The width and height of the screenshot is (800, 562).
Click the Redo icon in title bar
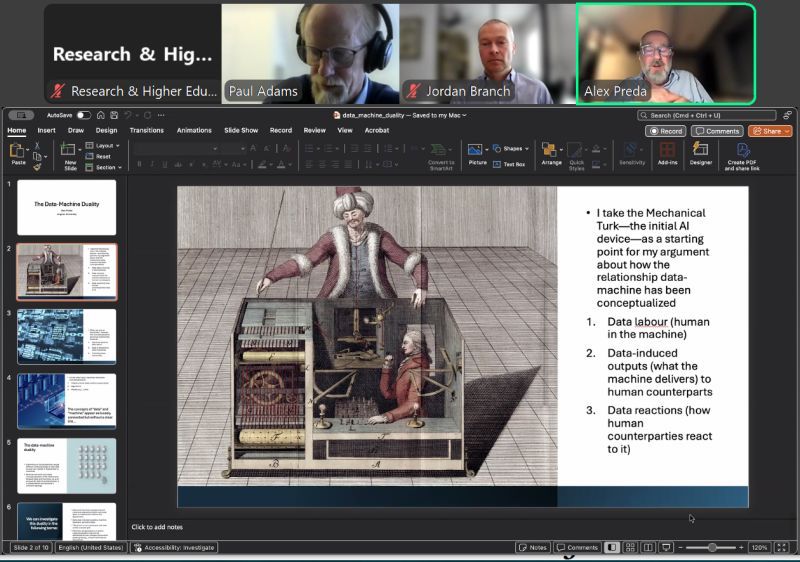147,115
